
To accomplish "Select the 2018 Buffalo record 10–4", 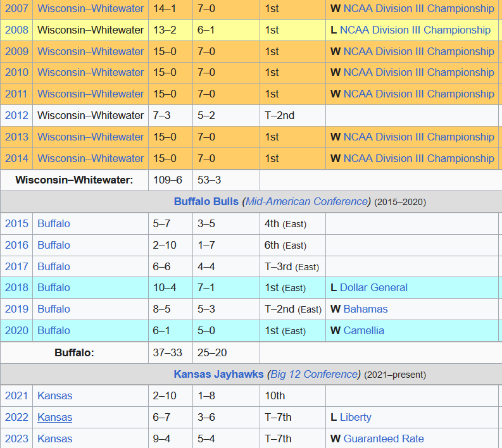I will 165,287.
